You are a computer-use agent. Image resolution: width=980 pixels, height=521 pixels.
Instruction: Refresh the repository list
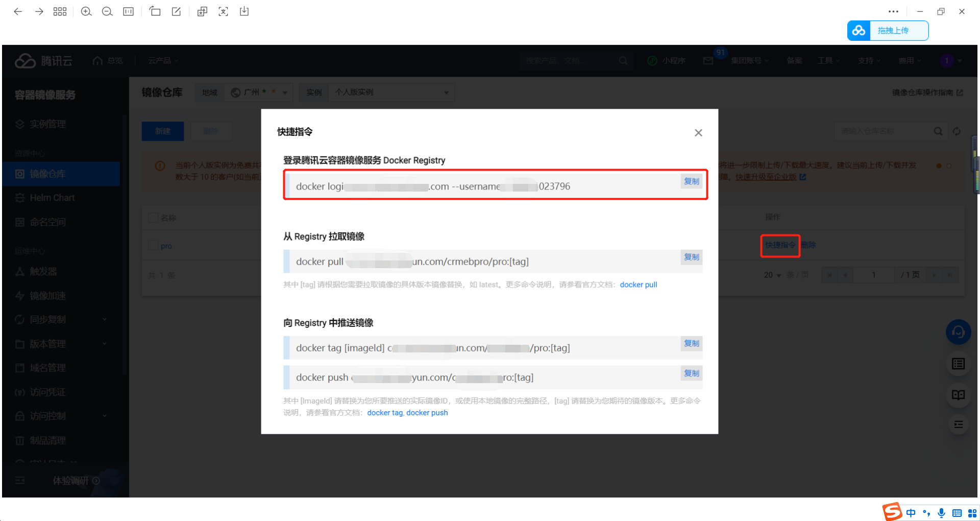pyautogui.click(x=957, y=131)
